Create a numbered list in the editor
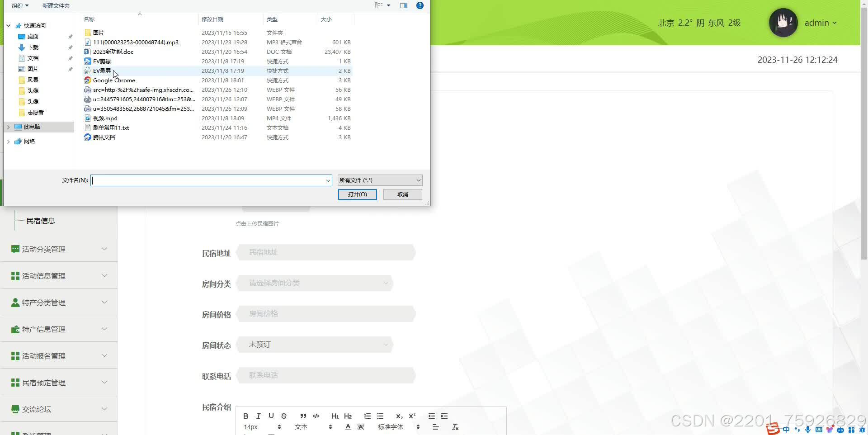This screenshot has width=868, height=435. click(367, 416)
